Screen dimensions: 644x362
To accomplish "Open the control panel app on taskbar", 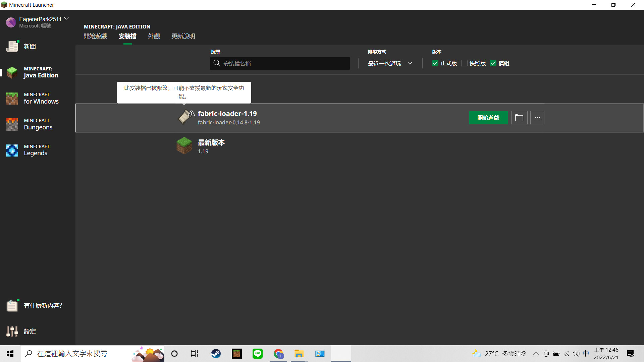I will [x=320, y=354].
